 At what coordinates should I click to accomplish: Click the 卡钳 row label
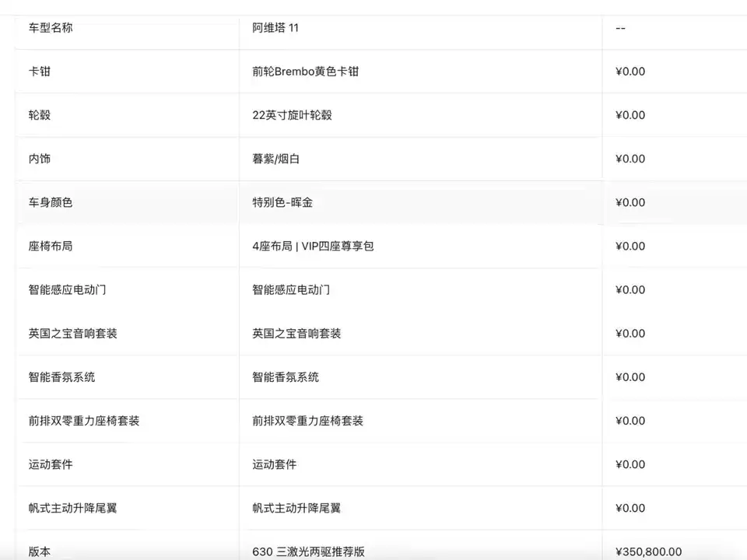(40, 72)
